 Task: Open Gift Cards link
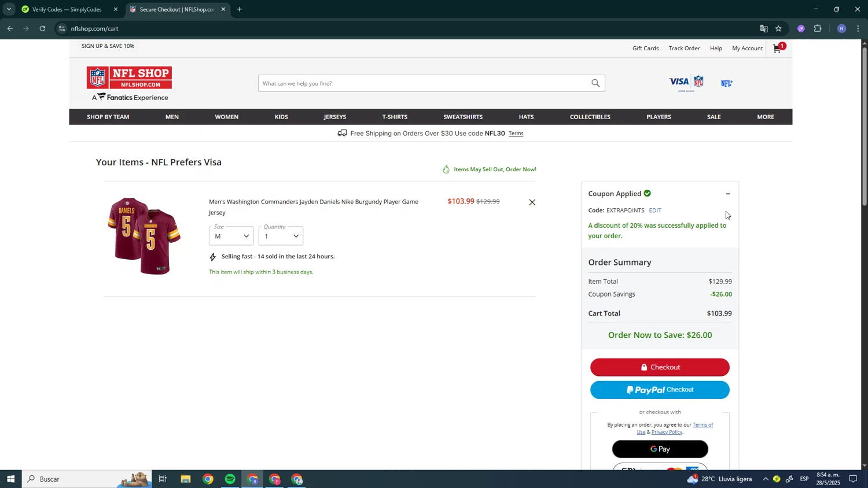point(646,49)
